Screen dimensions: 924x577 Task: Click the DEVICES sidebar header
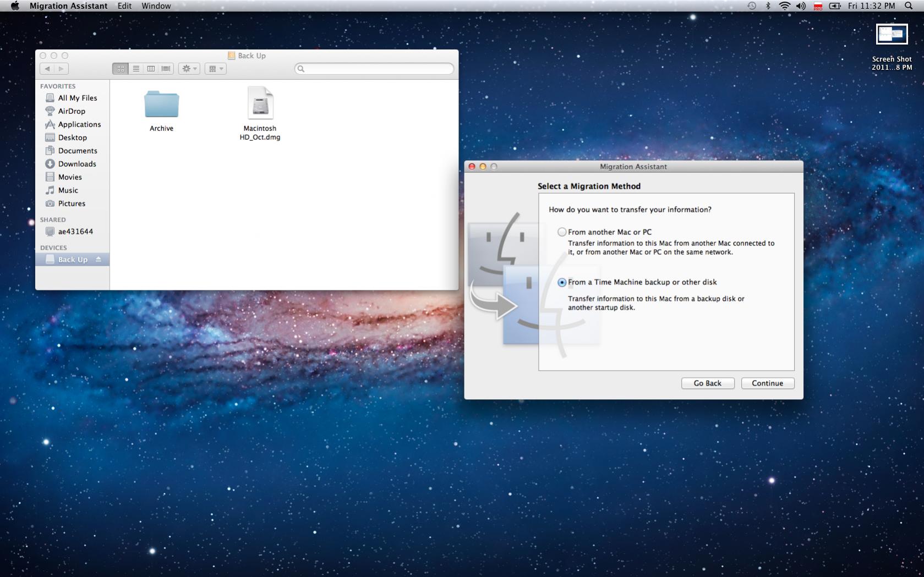coord(53,248)
